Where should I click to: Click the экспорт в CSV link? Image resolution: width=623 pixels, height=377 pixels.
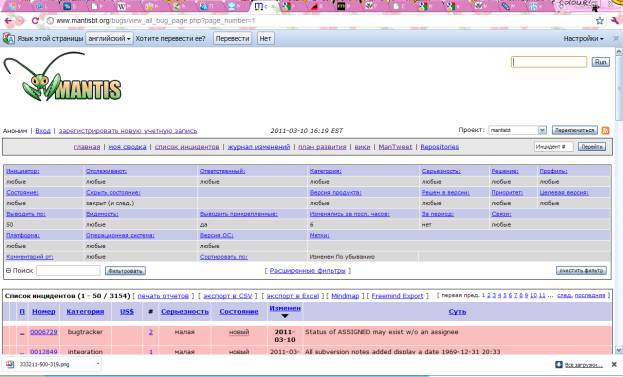(228, 296)
